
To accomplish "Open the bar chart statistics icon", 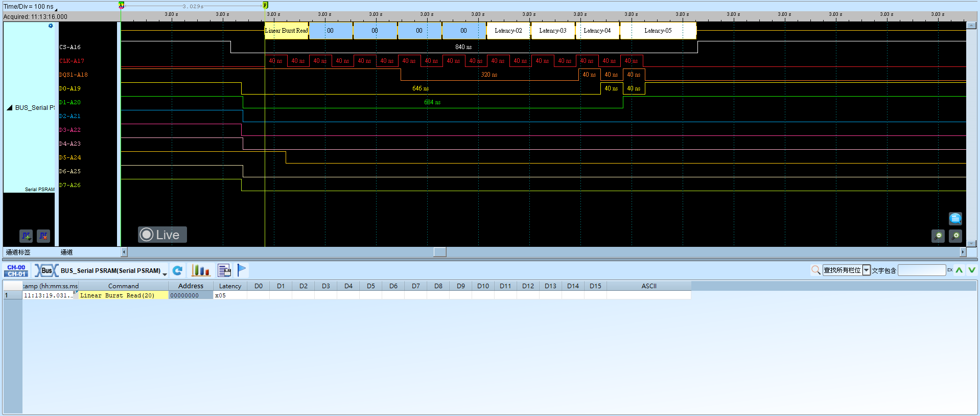I will pyautogui.click(x=200, y=270).
